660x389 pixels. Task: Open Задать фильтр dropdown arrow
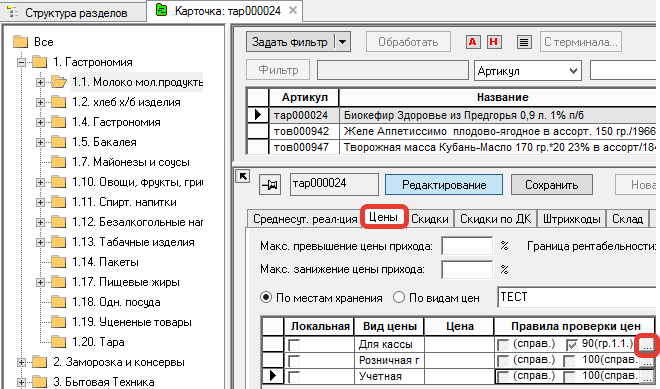pyautogui.click(x=343, y=42)
